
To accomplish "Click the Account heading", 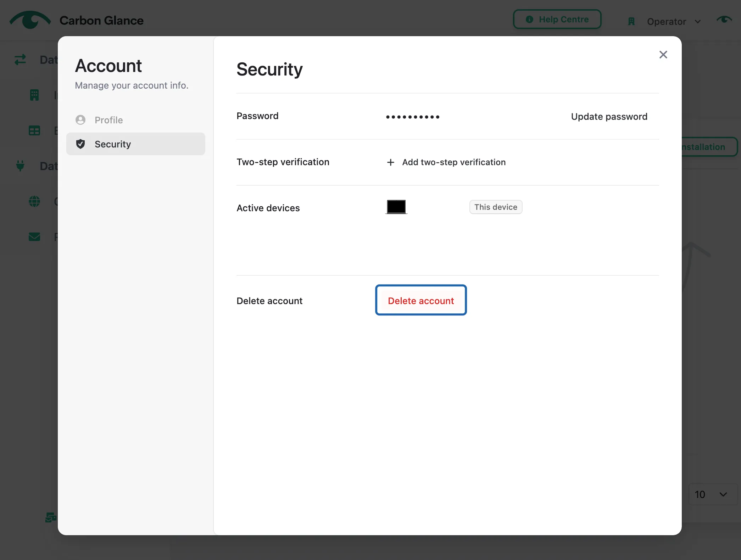I will coord(108,66).
